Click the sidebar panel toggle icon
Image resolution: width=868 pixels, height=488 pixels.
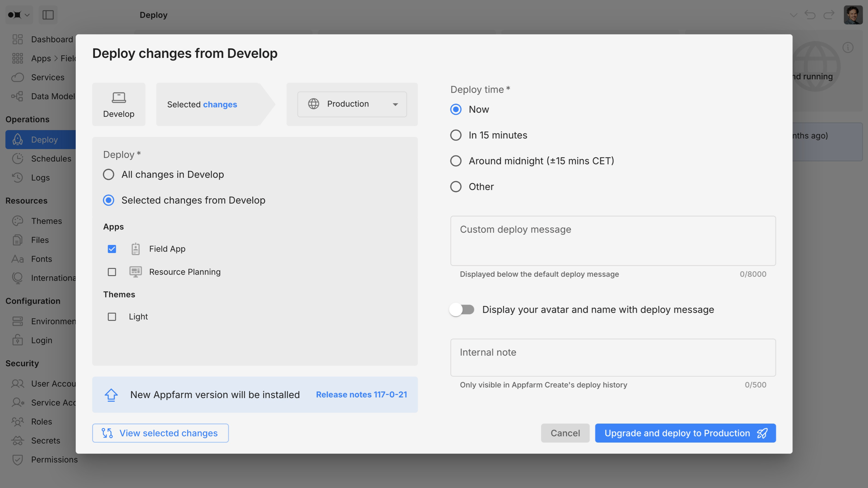coord(48,15)
